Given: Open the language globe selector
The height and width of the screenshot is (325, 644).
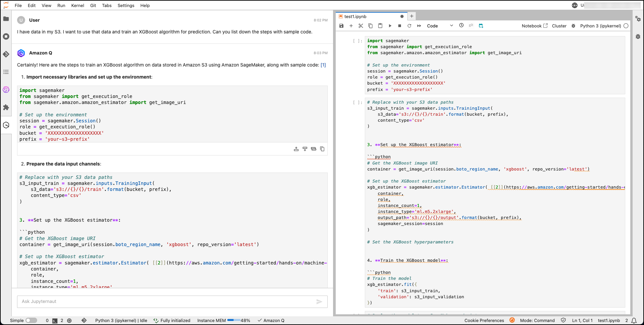Looking at the screenshot, I should [x=575, y=5].
